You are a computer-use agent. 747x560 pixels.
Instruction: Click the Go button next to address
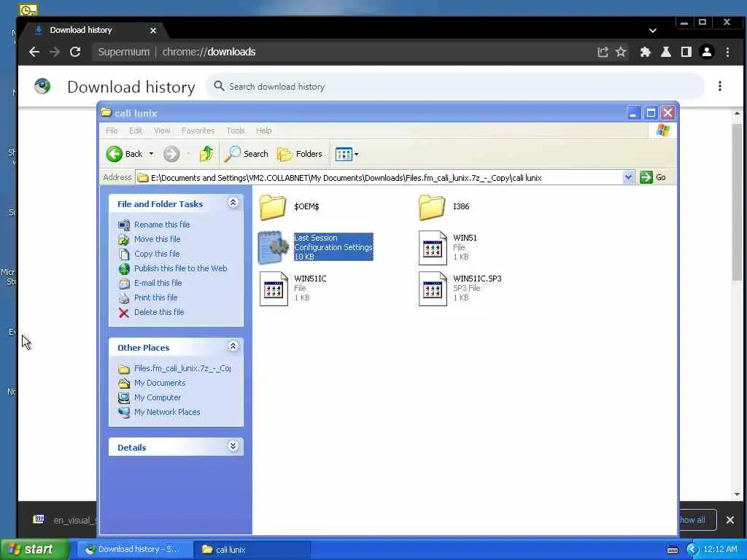(653, 177)
